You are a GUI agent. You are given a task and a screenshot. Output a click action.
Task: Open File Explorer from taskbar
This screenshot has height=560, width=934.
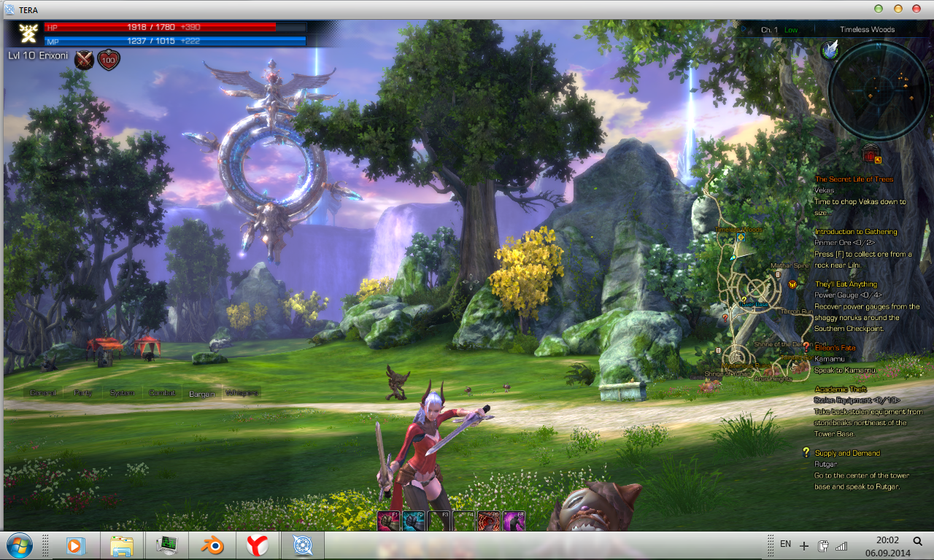[x=121, y=545]
